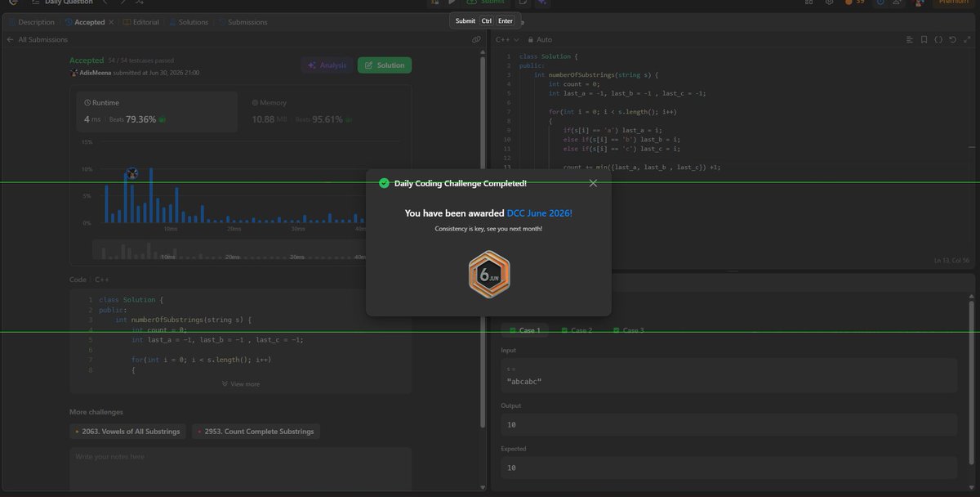This screenshot has height=497, width=980.
Task: Close the Daily Coding Challenge Completed dialog
Action: [x=593, y=183]
